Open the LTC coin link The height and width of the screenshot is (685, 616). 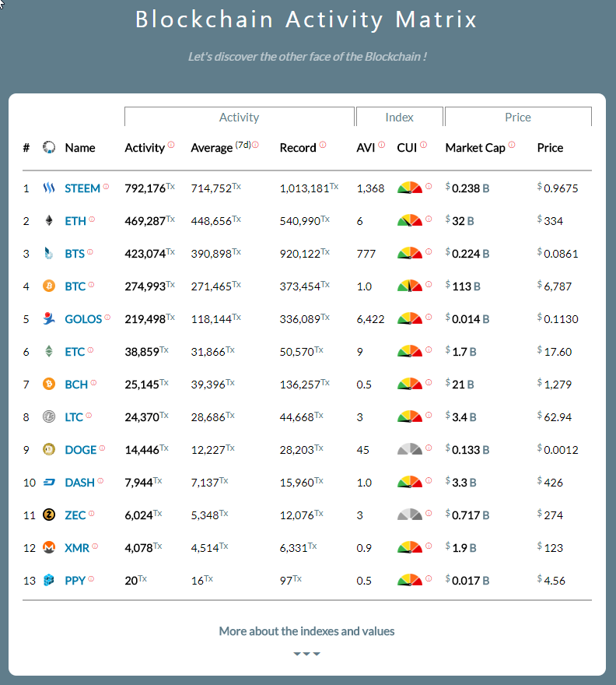74,417
